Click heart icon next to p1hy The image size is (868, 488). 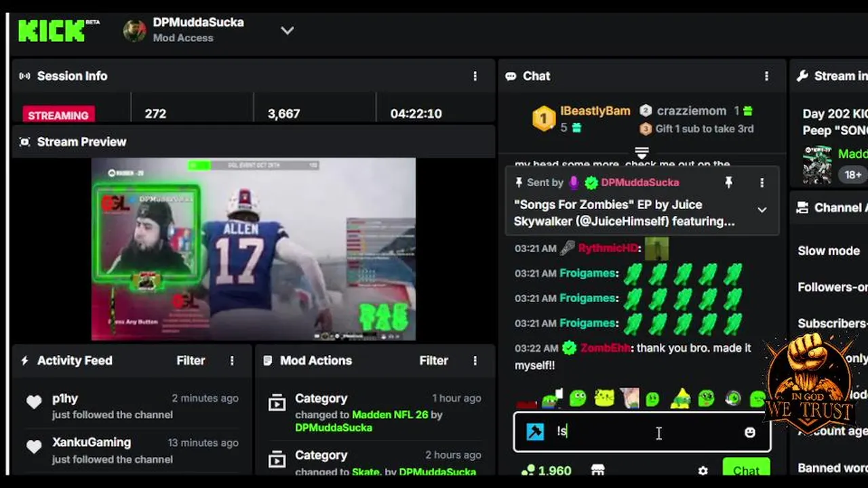(34, 403)
